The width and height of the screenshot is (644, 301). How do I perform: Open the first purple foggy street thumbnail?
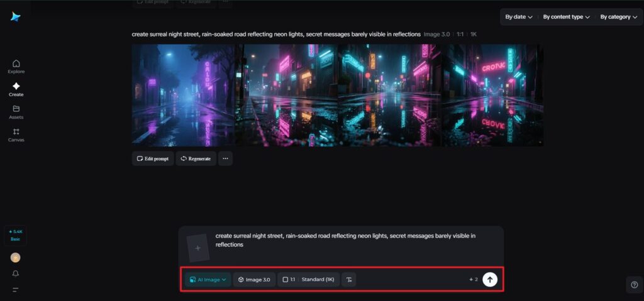[x=183, y=96]
